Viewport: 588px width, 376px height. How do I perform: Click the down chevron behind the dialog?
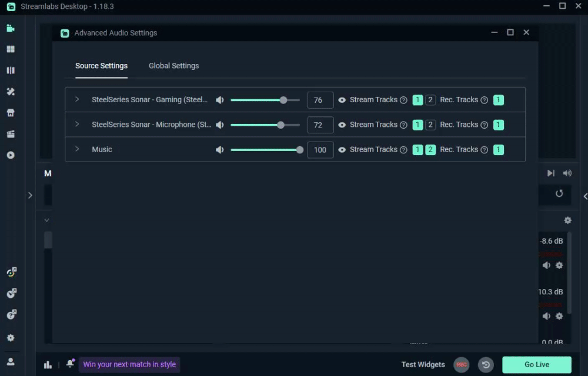point(46,220)
